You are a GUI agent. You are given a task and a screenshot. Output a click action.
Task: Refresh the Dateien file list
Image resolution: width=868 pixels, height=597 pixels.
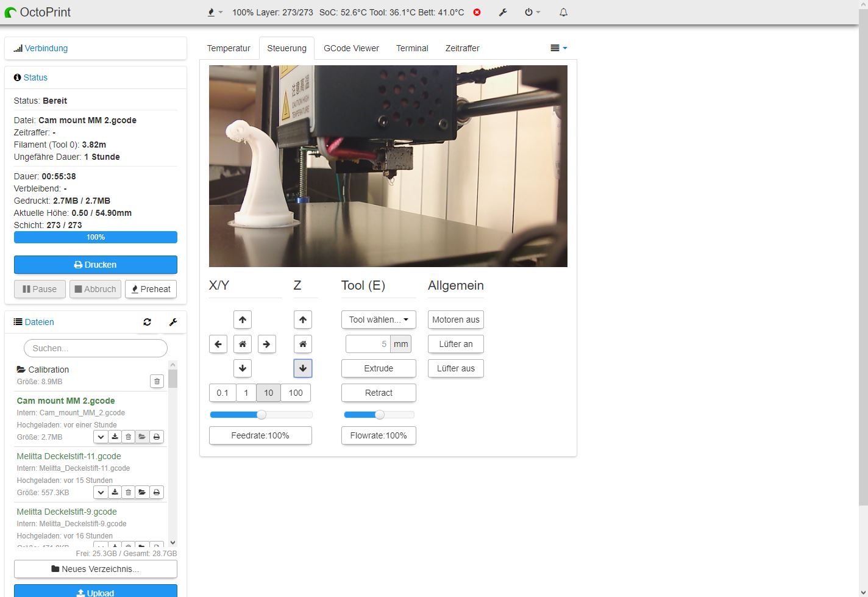(147, 322)
